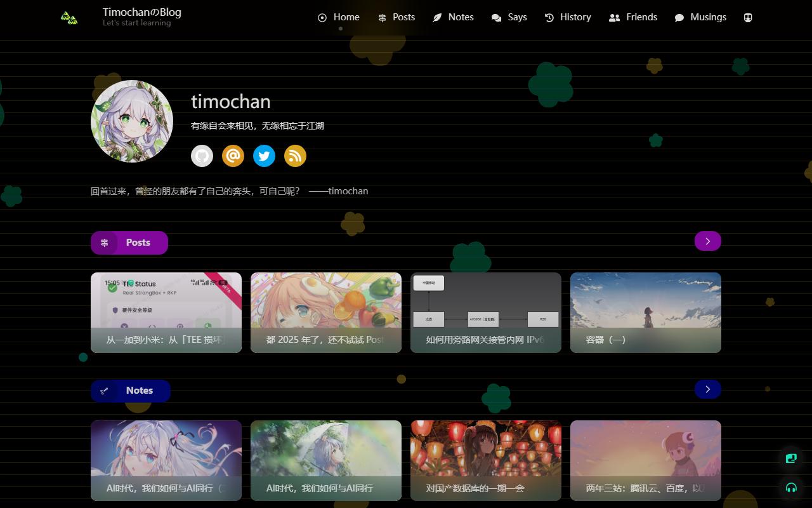Go to the Home menu item
The image size is (812, 508).
pos(338,18)
